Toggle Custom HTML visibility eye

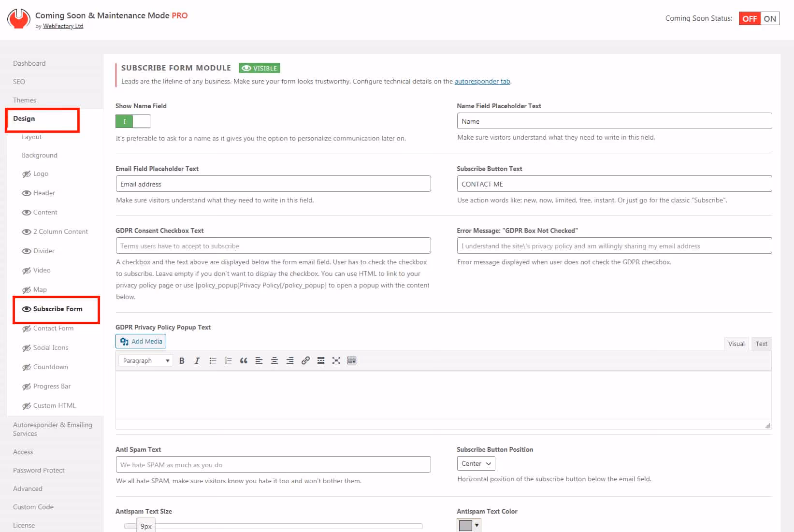[27, 406]
